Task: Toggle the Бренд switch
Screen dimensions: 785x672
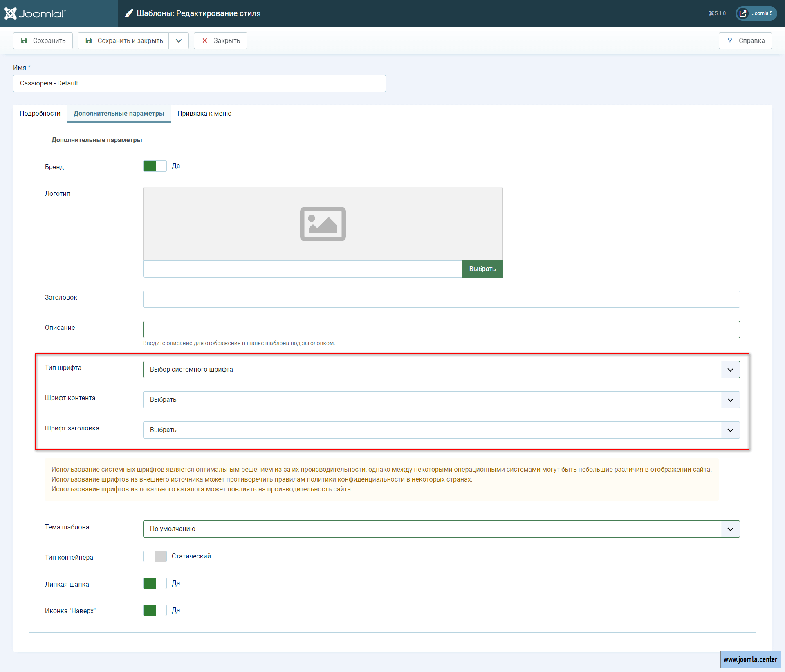Action: coord(155,166)
